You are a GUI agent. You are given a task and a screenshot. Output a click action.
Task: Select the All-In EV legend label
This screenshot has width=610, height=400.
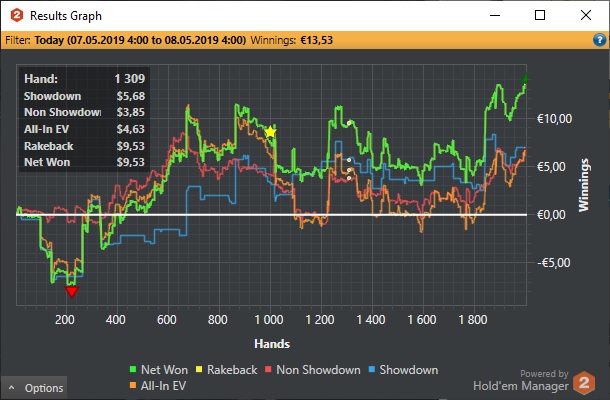(x=163, y=386)
